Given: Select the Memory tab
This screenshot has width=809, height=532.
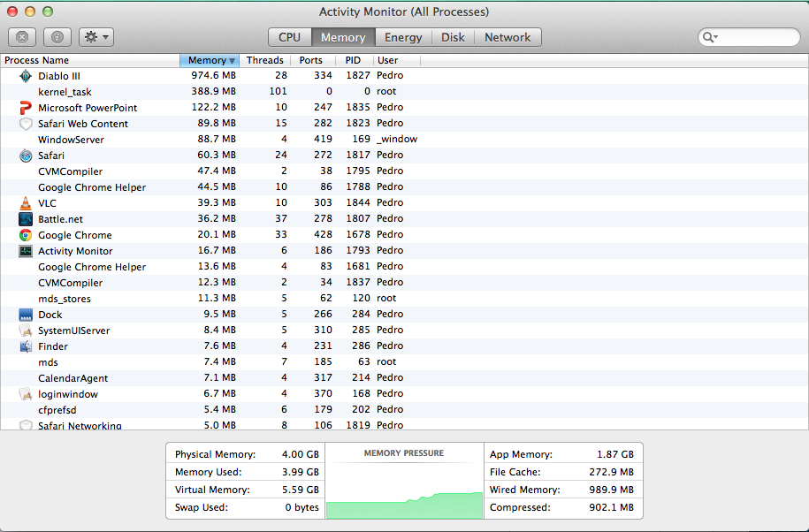Looking at the screenshot, I should click(343, 37).
